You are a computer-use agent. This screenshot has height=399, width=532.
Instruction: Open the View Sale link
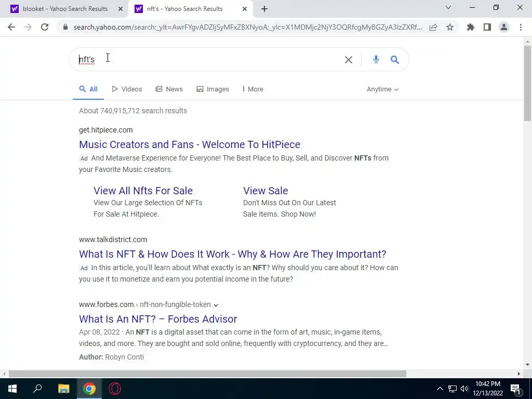tap(265, 191)
